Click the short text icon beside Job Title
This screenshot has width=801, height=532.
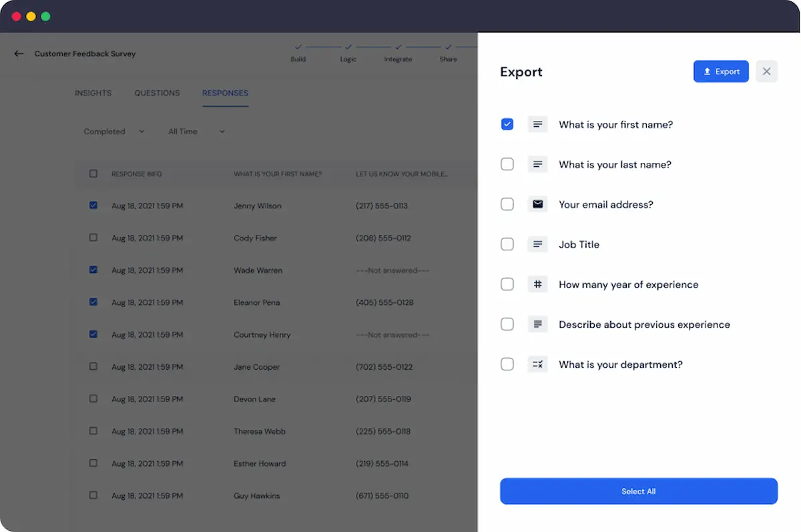pyautogui.click(x=537, y=244)
